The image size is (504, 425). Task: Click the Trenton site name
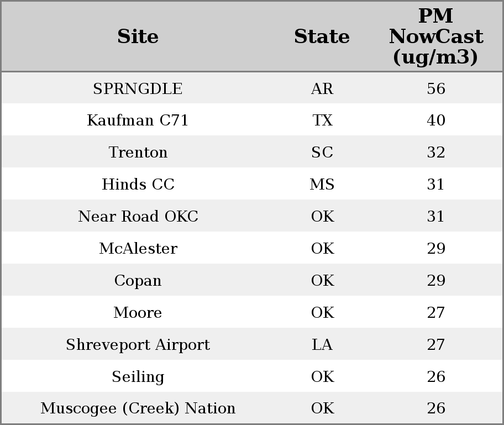click(x=138, y=153)
